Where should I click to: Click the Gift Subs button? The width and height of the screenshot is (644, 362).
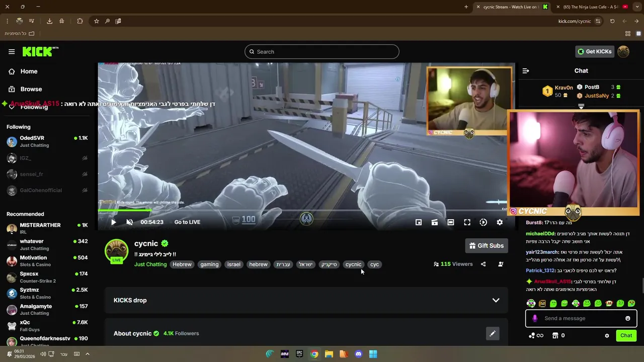[487, 246]
